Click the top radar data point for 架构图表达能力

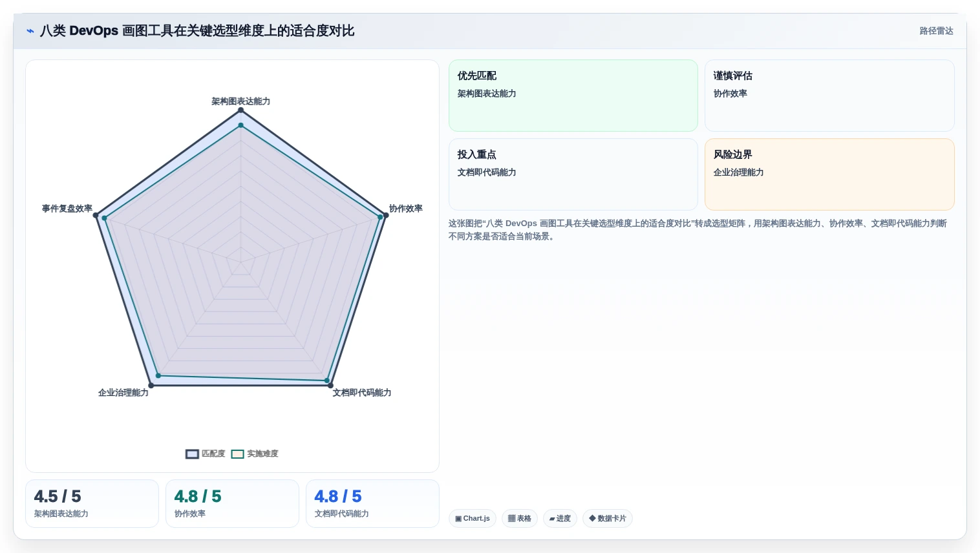point(240,110)
